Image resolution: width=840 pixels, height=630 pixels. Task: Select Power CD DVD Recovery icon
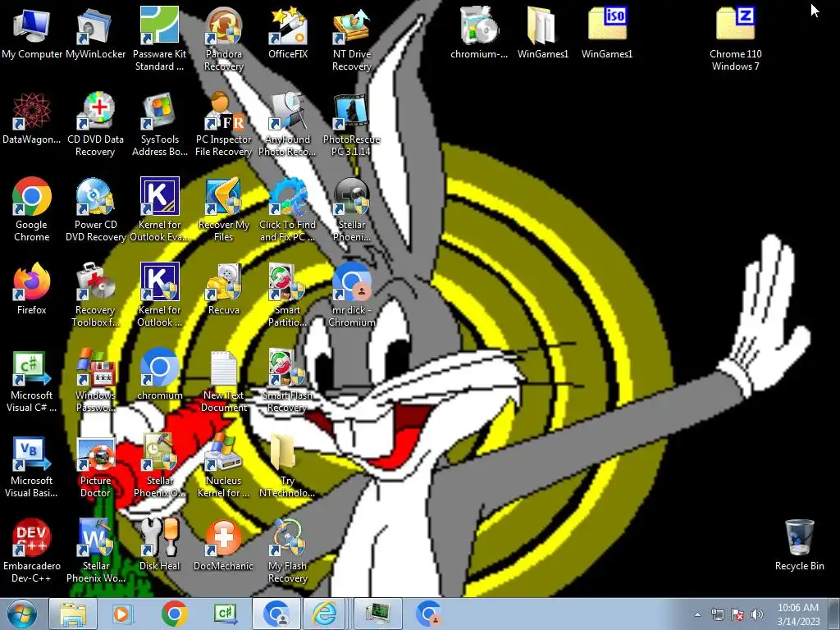95,209
